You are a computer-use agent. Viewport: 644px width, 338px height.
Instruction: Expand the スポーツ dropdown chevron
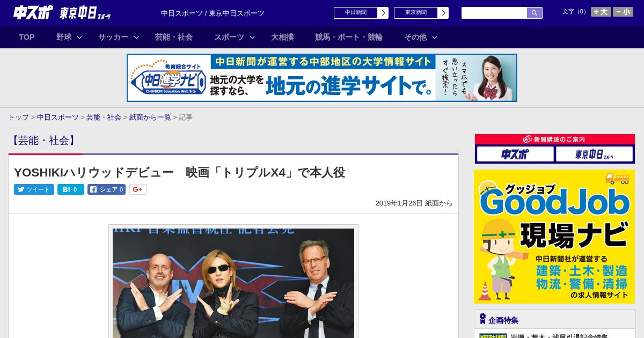pyautogui.click(x=252, y=37)
